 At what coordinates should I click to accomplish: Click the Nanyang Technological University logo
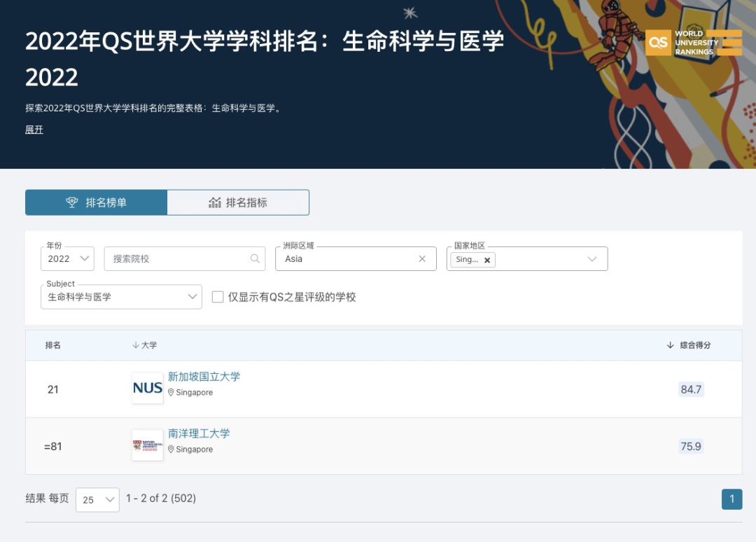(x=148, y=445)
